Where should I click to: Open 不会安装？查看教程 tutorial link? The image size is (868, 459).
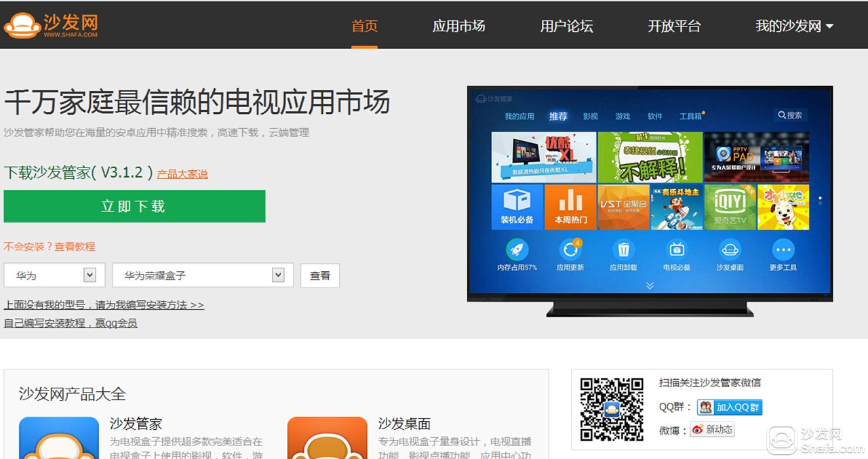coord(50,246)
